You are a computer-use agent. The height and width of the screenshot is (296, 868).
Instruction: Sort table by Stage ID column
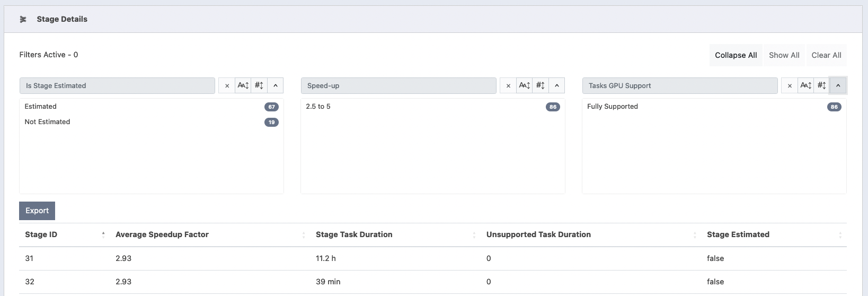[41, 234]
